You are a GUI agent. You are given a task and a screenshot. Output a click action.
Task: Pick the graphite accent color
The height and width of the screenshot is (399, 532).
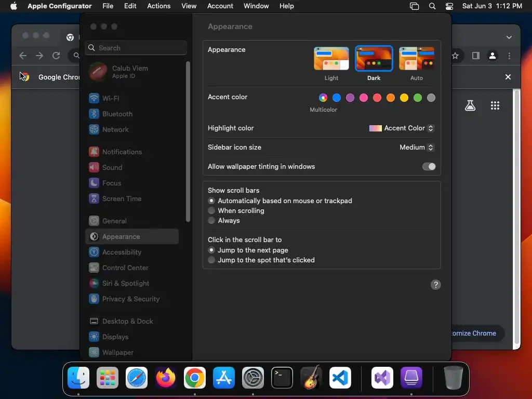point(431,98)
